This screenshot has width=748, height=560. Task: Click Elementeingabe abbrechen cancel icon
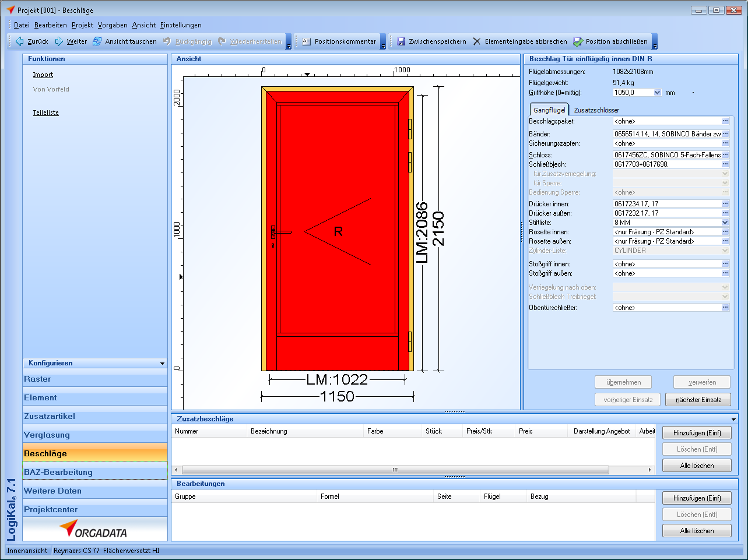[477, 41]
